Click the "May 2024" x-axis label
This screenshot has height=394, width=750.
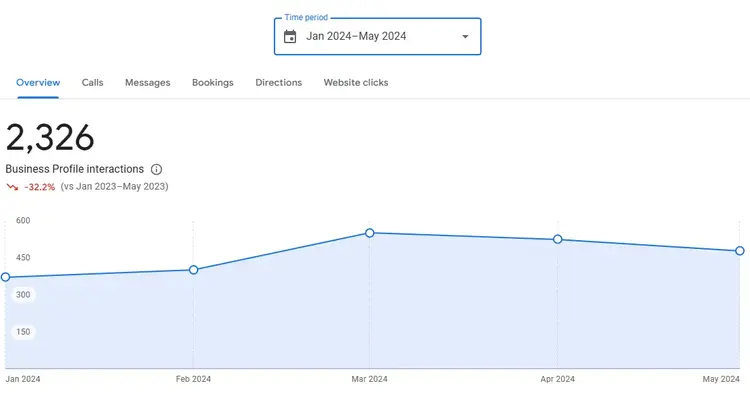721,379
